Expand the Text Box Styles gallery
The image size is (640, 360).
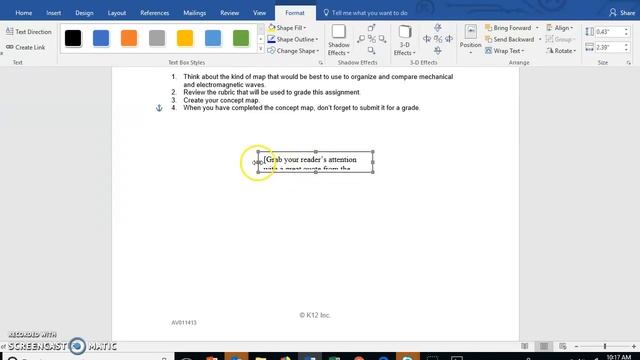[261, 49]
